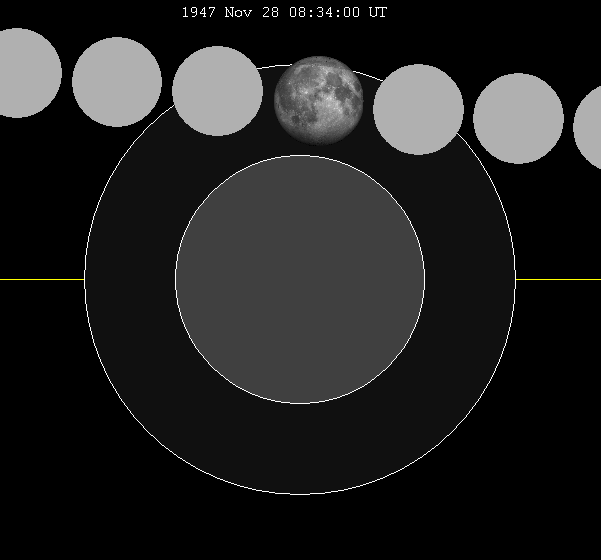This screenshot has height=560, width=601.
Task: Select gray Moon disc just right of photographic Moon
Action: coord(418,109)
